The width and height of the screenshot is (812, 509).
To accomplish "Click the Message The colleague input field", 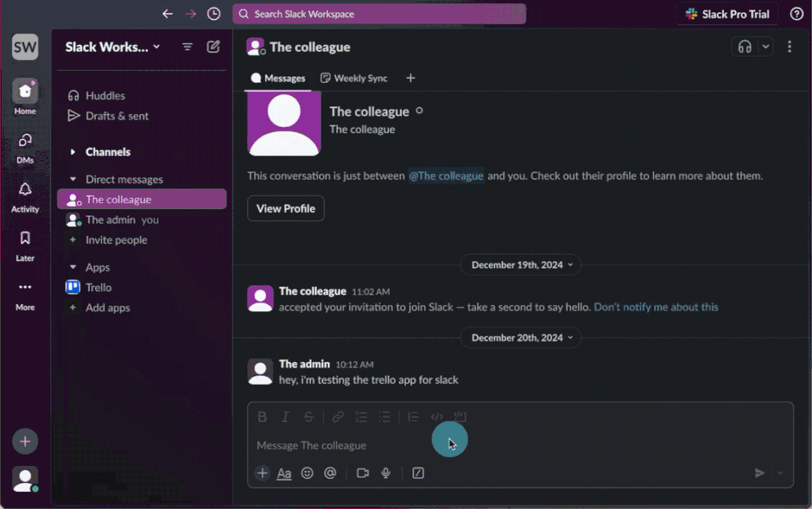I will coord(520,446).
